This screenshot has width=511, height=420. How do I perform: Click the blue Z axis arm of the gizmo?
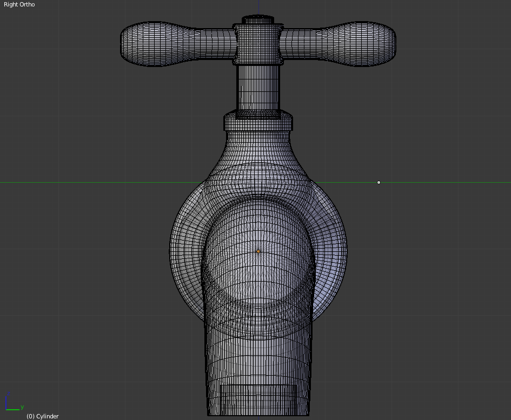pos(6,403)
